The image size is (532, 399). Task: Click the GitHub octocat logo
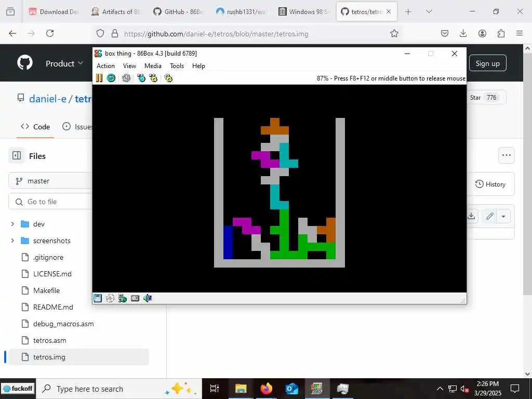[x=25, y=63]
